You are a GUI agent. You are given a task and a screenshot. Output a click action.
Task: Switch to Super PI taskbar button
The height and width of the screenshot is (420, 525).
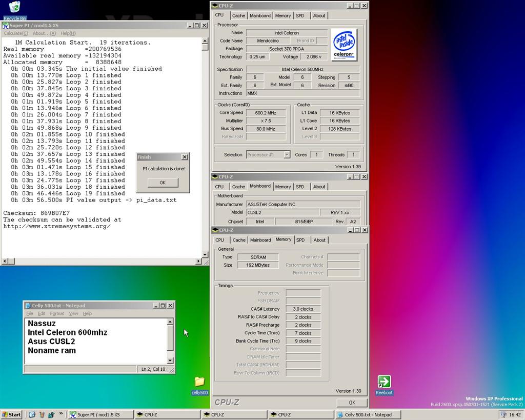click(100, 415)
